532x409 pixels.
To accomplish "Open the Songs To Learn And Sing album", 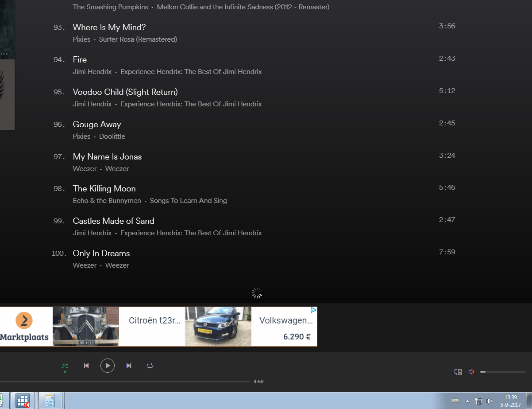I will 188,201.
